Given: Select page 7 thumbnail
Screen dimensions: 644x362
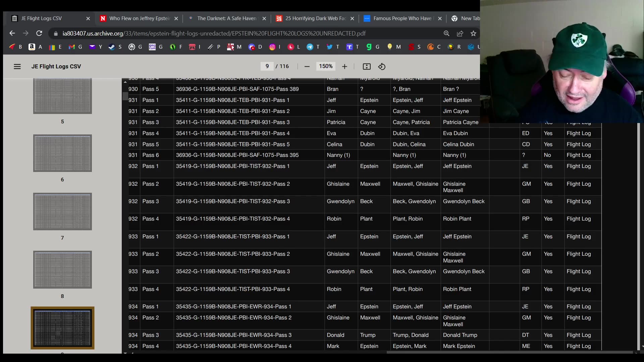Looking at the screenshot, I should tap(62, 212).
